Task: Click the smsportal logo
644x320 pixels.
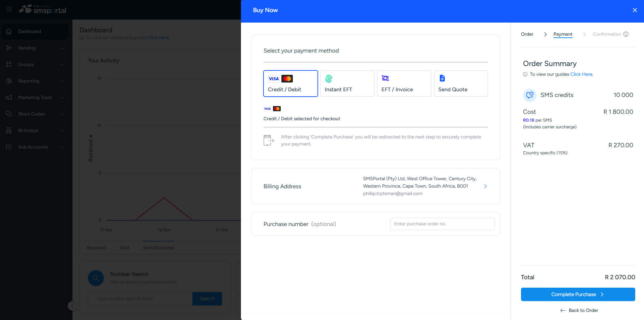Action: [x=42, y=9]
